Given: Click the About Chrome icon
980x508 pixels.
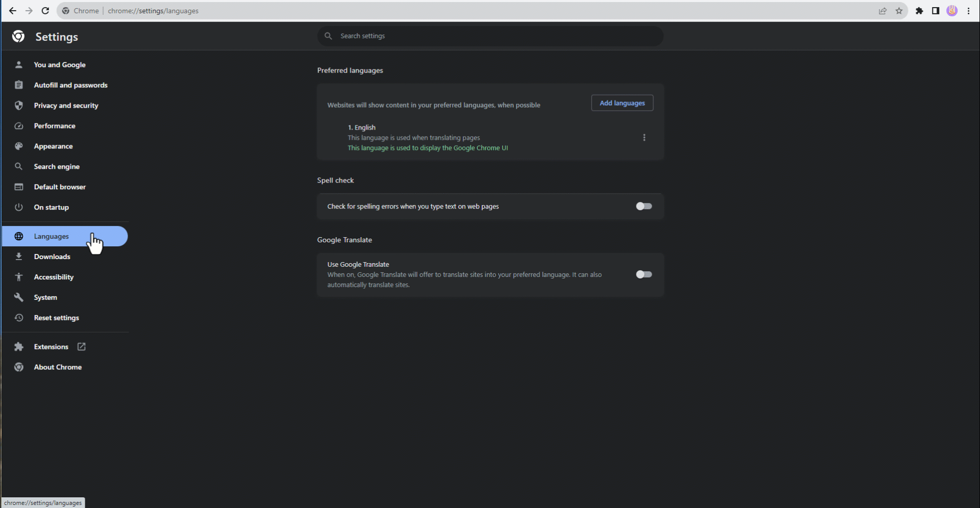Looking at the screenshot, I should [19, 367].
